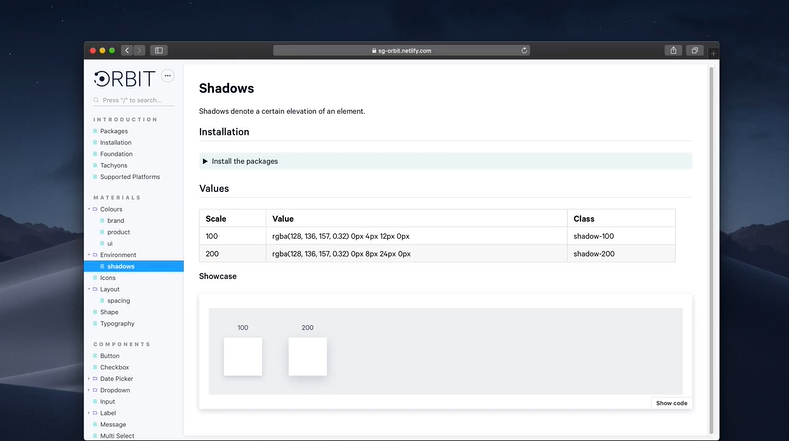The image size is (789, 441).
Task: Click the shadow-200 showcase box
Action: 307,356
